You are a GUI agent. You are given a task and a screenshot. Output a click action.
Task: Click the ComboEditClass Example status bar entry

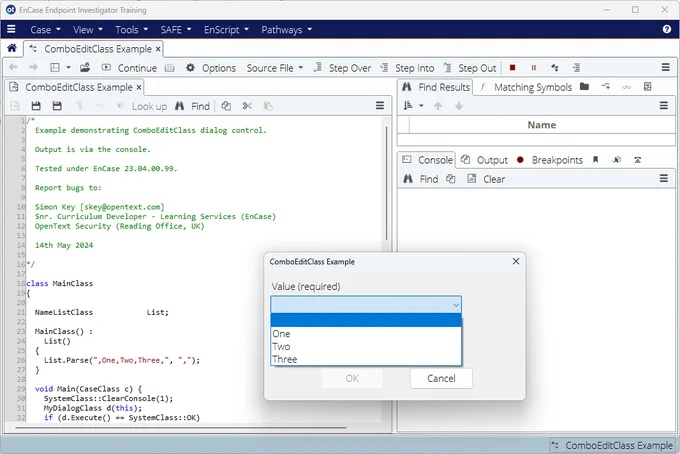click(x=612, y=445)
